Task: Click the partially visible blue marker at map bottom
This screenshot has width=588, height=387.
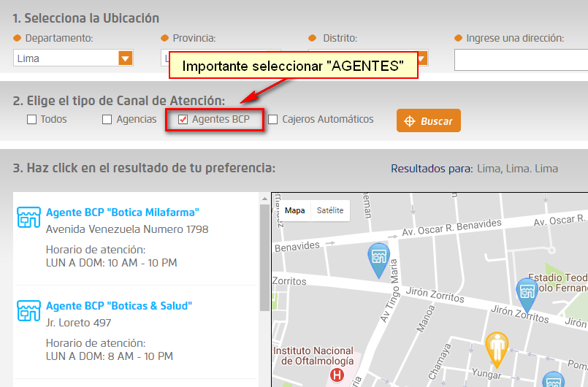Action: pyautogui.click(x=553, y=380)
